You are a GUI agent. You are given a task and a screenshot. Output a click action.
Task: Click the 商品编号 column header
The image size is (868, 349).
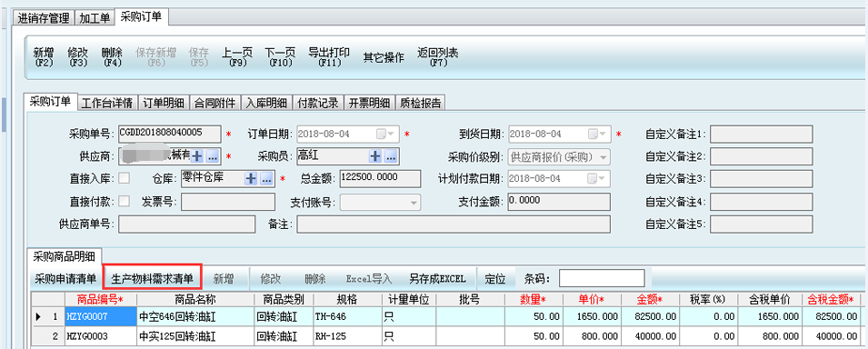tap(101, 300)
